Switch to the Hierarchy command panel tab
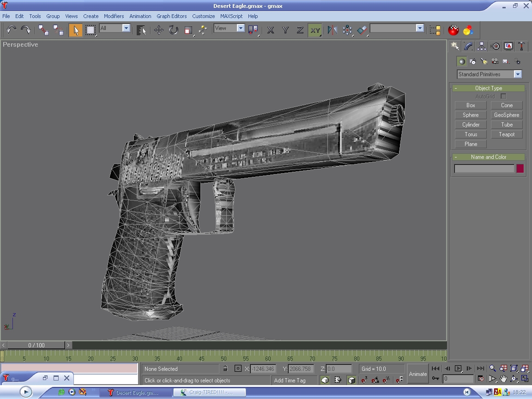 click(x=482, y=46)
